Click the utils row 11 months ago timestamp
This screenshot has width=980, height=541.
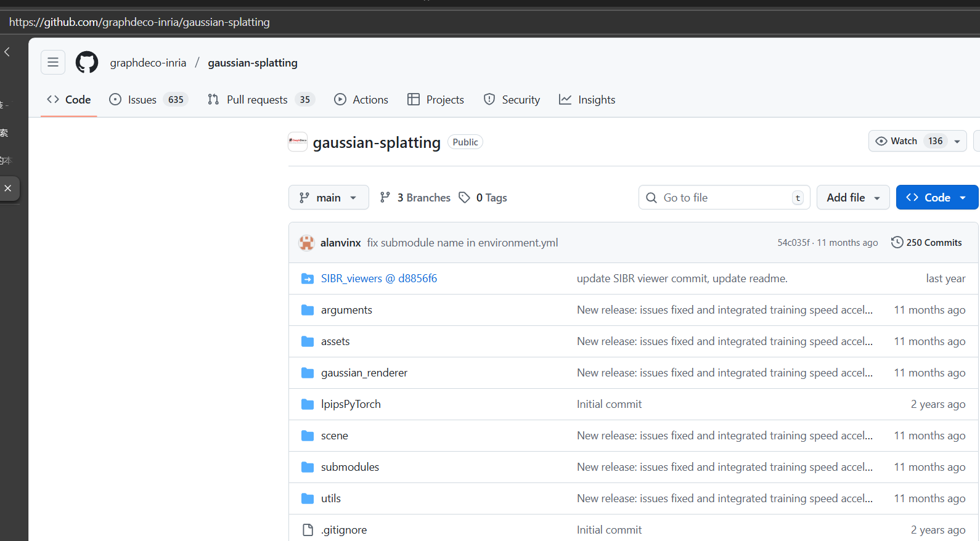[x=929, y=498]
